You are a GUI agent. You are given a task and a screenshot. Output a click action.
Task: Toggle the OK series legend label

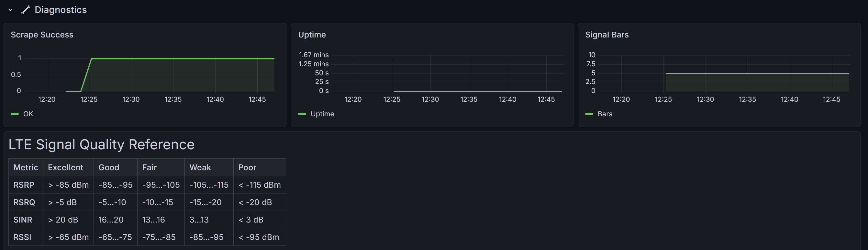coord(28,114)
